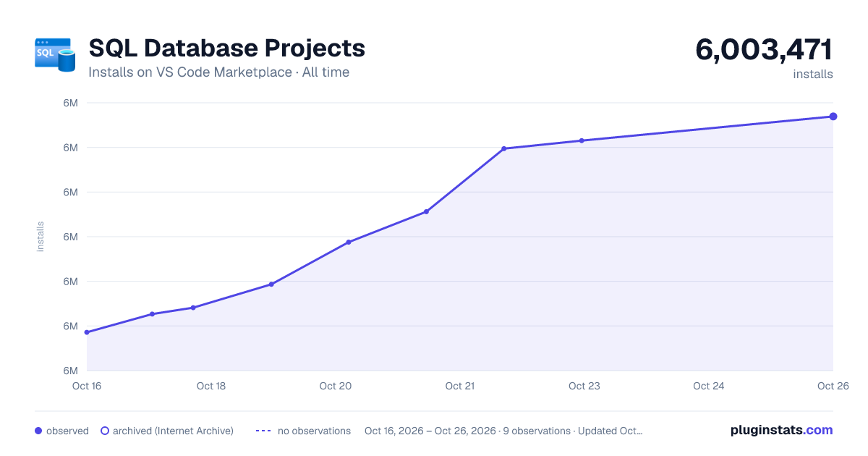Click the Oct 26 axis label
Screen dimensions: 868x456
(833, 386)
